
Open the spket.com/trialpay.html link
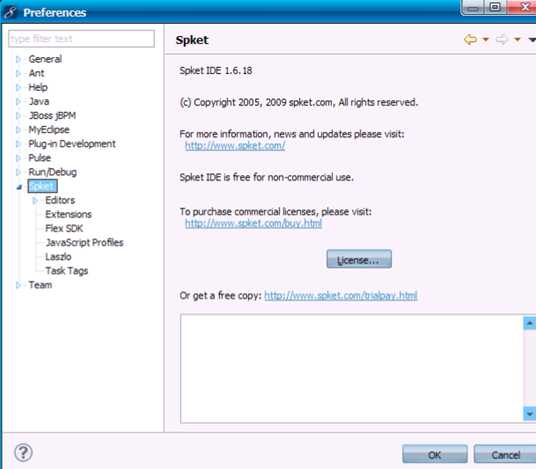pyautogui.click(x=341, y=296)
